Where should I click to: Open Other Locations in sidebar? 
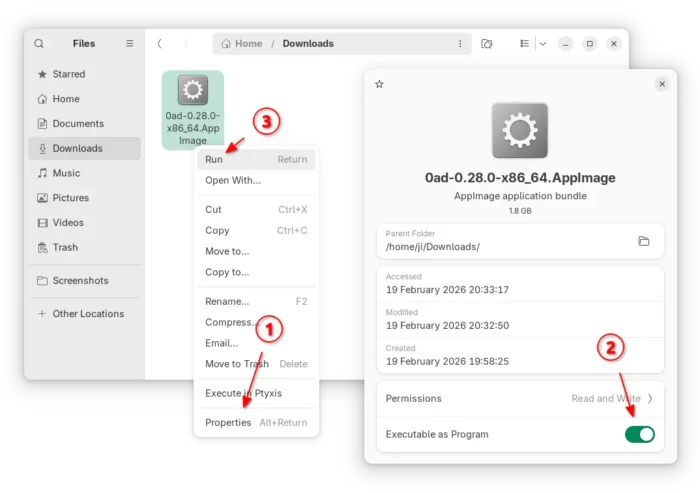click(x=88, y=314)
